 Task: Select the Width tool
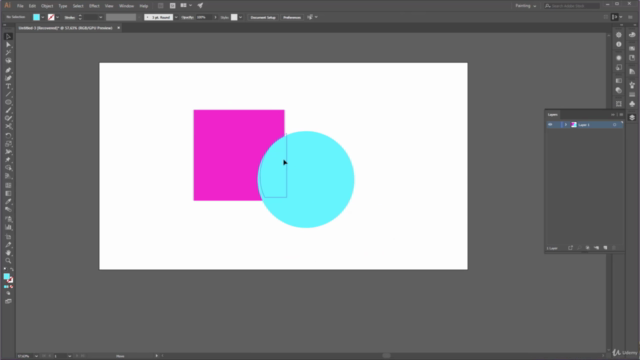pyautogui.click(x=8, y=152)
